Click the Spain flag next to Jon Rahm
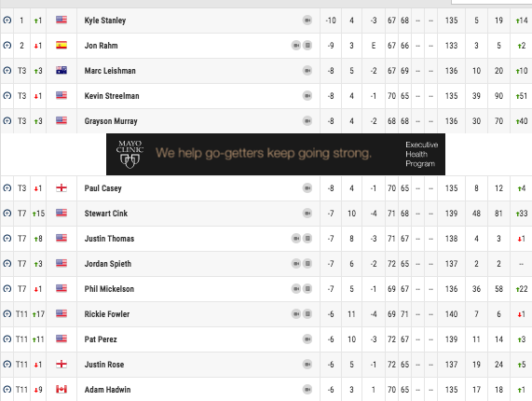 pos(61,45)
